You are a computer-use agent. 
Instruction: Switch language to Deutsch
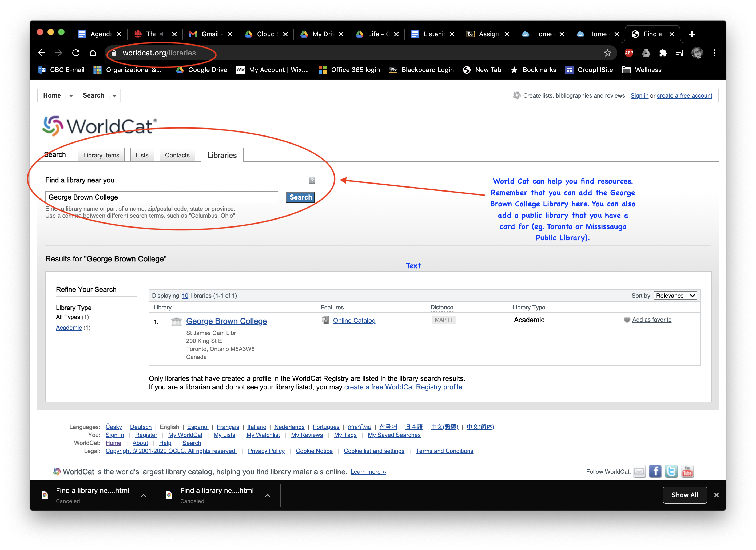141,427
